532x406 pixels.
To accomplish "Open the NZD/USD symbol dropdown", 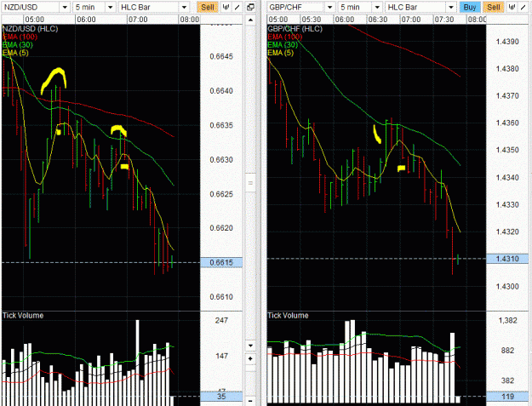I will [x=36, y=7].
